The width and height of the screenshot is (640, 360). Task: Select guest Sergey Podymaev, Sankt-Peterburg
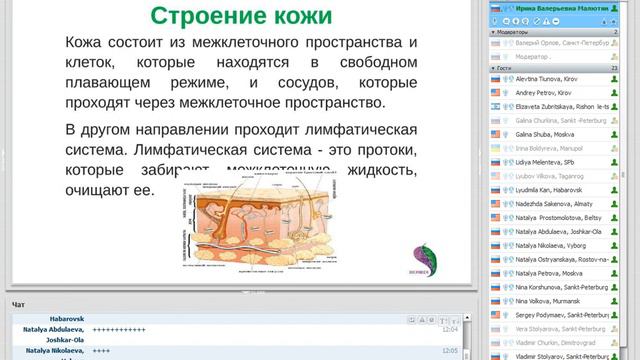[x=554, y=315]
